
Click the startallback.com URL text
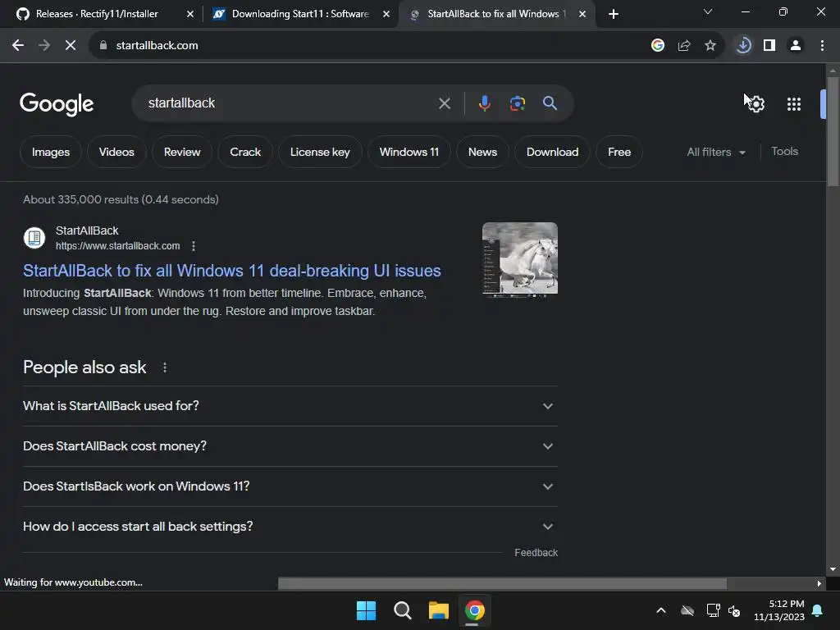pos(118,246)
